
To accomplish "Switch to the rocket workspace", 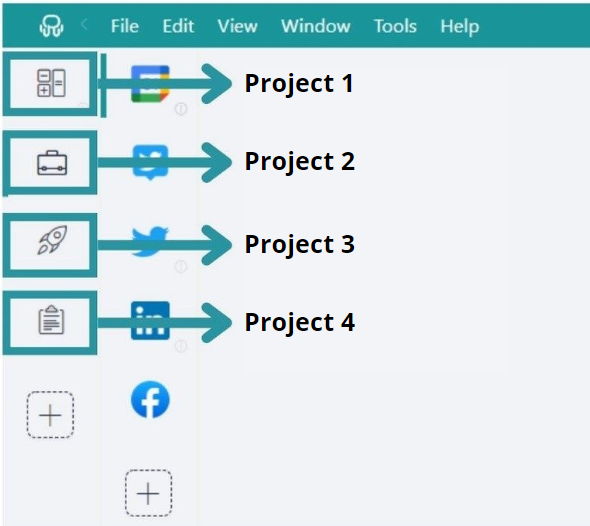I will [52, 240].
